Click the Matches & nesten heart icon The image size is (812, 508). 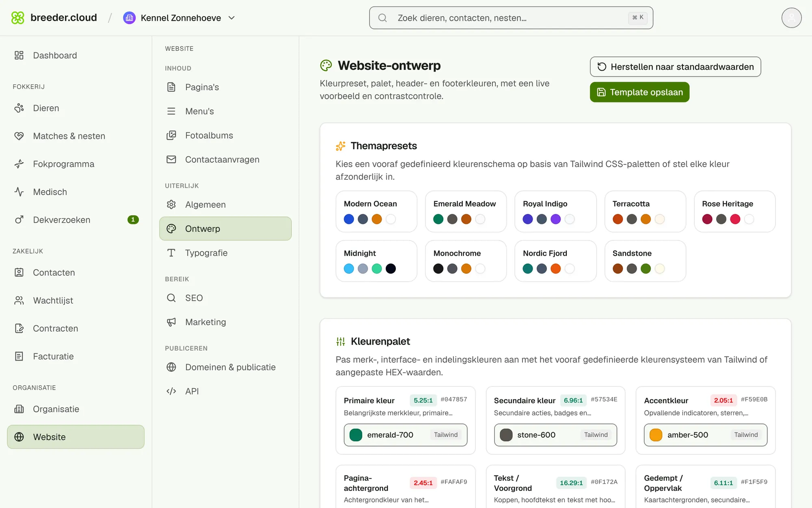19,136
